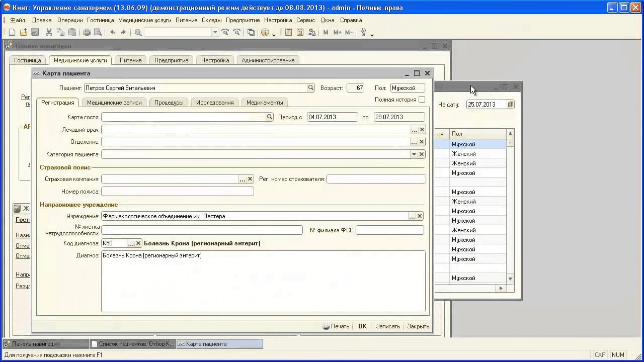Click the M+ memory toolbar button
This screenshot has height=362, width=644.
(x=337, y=32)
